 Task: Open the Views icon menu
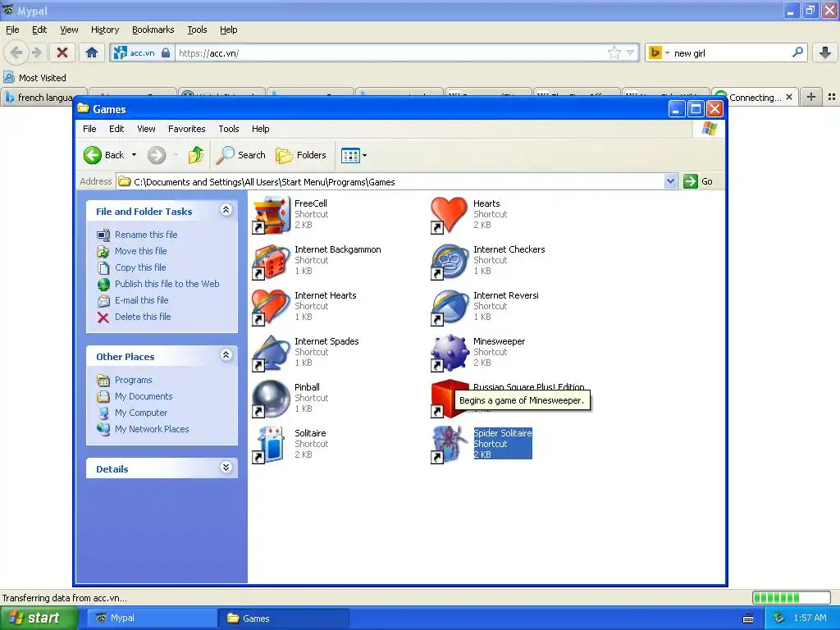[354, 155]
